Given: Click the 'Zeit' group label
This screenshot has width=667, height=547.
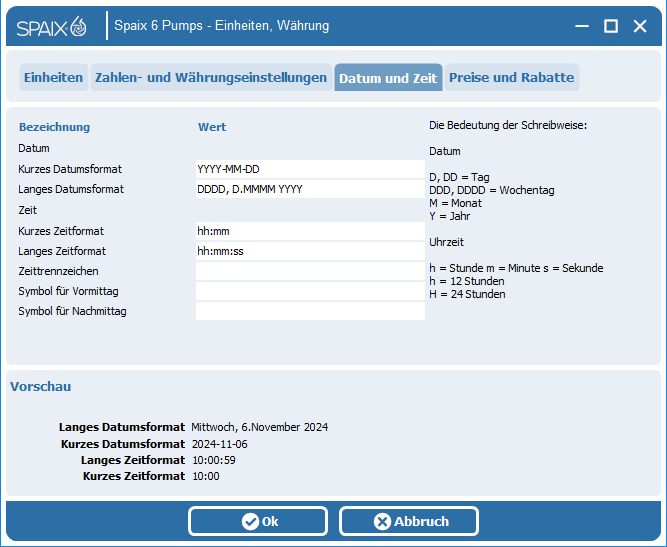Looking at the screenshot, I should coord(27,210).
